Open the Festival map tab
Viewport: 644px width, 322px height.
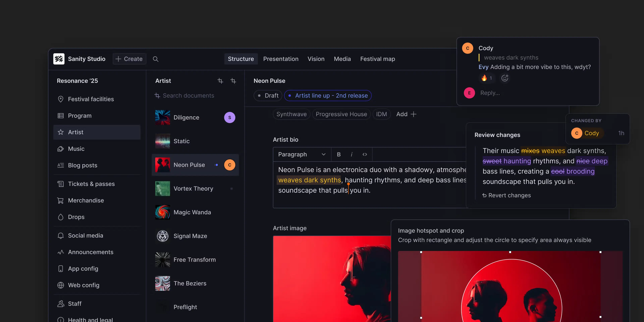coord(377,59)
